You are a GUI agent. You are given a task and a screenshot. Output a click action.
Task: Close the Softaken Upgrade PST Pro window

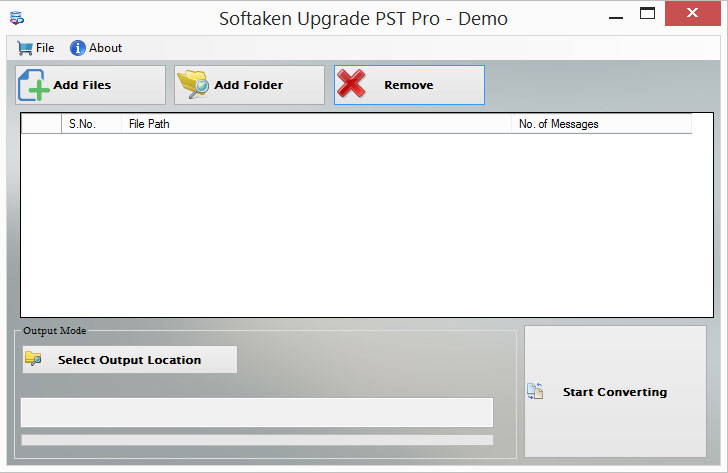692,13
